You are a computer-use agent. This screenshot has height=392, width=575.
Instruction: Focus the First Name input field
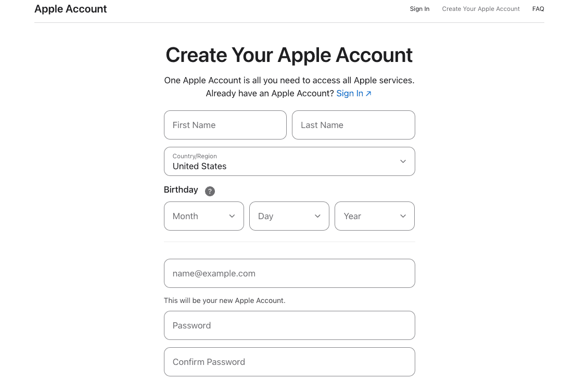(225, 125)
